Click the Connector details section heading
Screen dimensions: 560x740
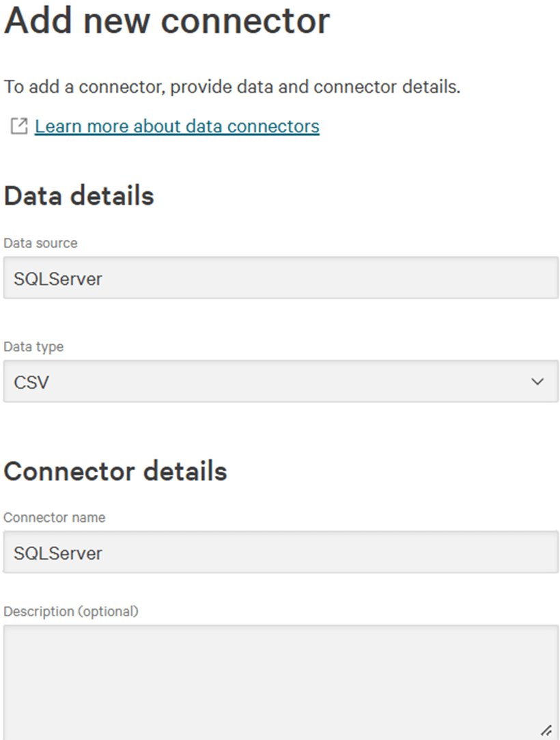(115, 471)
